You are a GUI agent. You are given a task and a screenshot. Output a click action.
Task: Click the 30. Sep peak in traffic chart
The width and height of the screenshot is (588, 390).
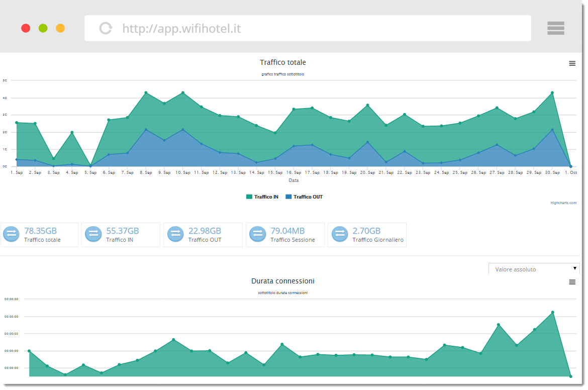[552, 93]
